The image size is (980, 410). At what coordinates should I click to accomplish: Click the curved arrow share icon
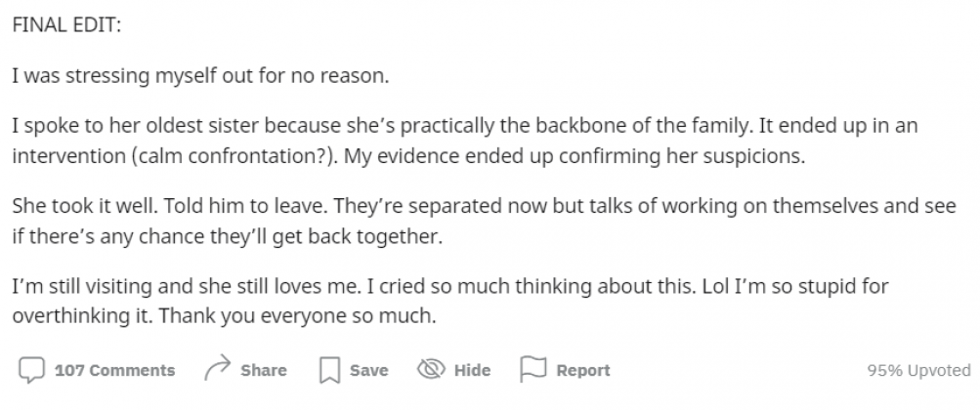[x=218, y=369]
